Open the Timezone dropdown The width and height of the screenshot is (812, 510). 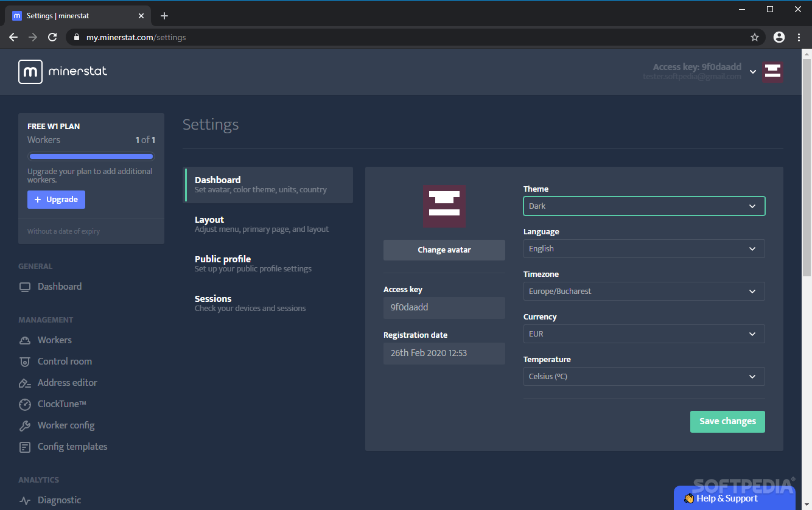coord(644,291)
